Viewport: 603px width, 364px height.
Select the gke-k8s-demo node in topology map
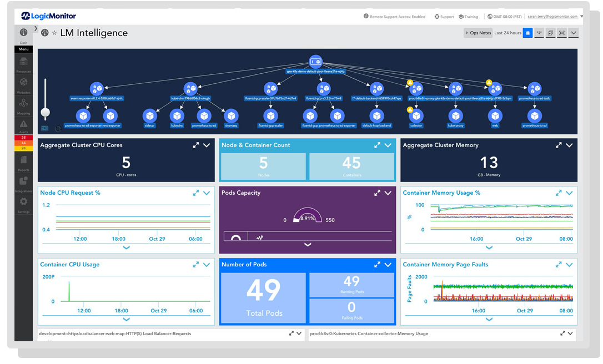pyautogui.click(x=316, y=62)
